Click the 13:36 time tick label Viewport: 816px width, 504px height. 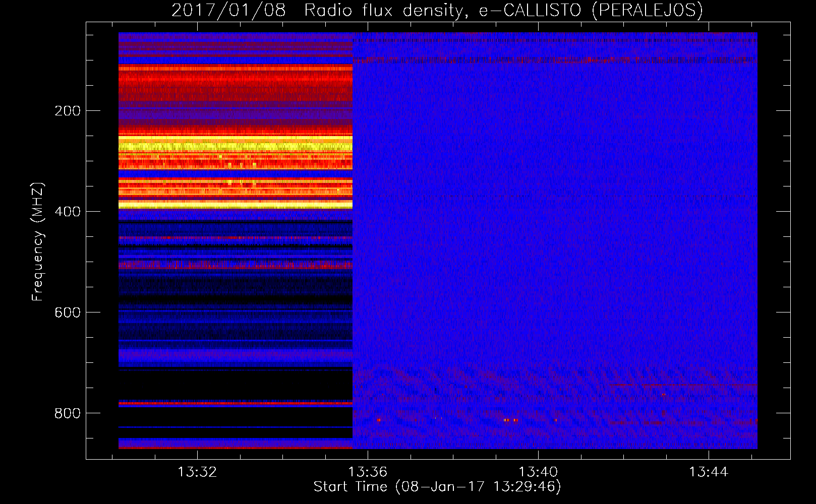tap(368, 472)
